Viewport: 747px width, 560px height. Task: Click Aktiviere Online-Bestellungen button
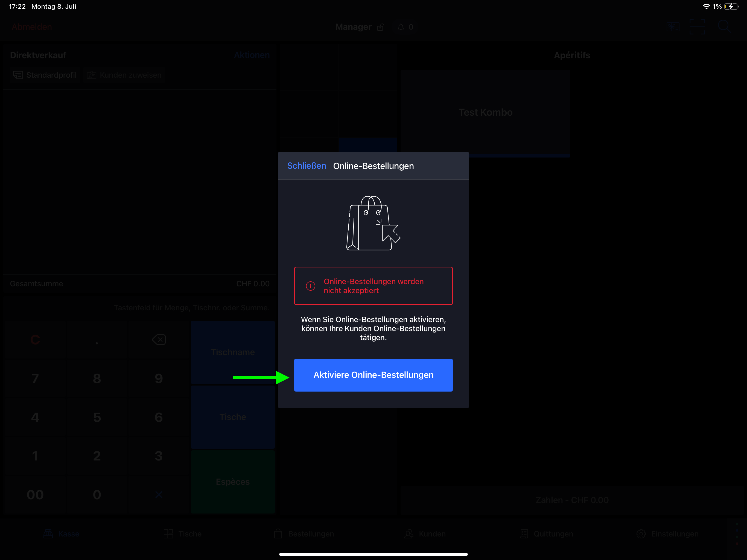tap(373, 375)
